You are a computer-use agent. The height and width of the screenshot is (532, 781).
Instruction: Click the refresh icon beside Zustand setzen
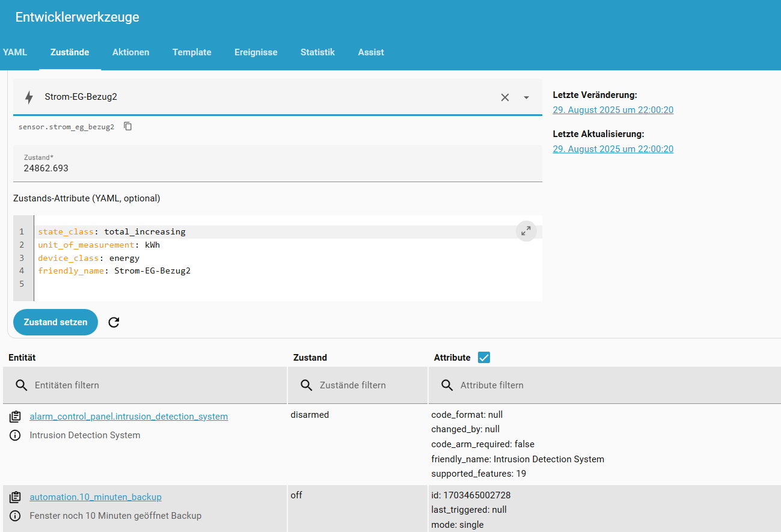click(x=114, y=322)
